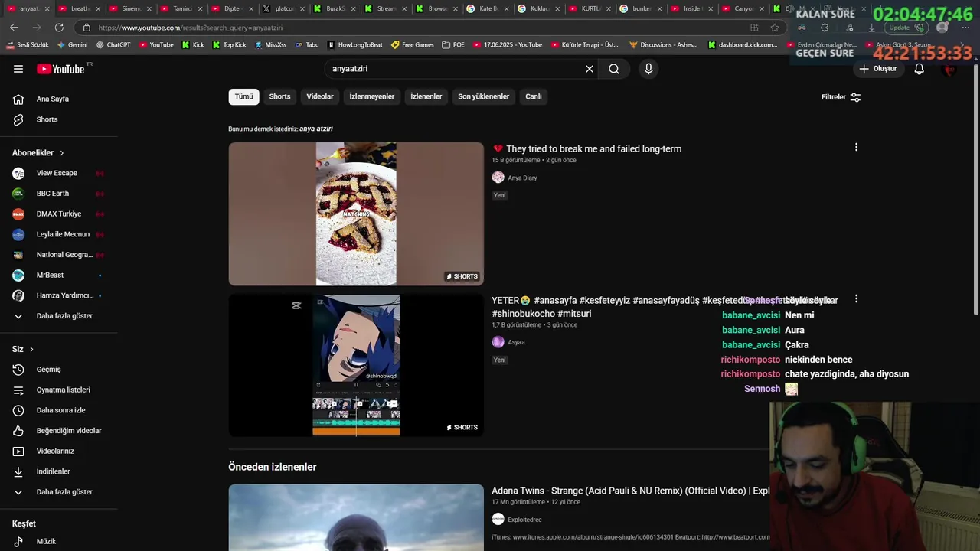This screenshot has height=551, width=980.
Task: Open Beğendiğim videolar liked videos
Action: point(59,431)
